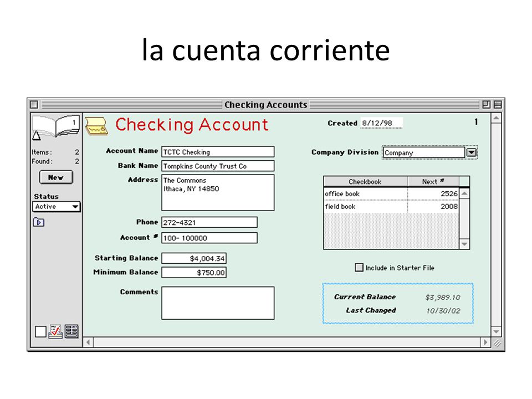
Task: Click the Bank Name field
Action: [x=218, y=166]
